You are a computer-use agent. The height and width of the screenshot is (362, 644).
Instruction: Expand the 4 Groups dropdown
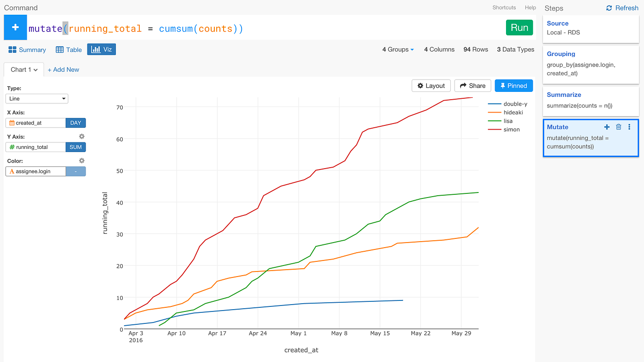397,49
